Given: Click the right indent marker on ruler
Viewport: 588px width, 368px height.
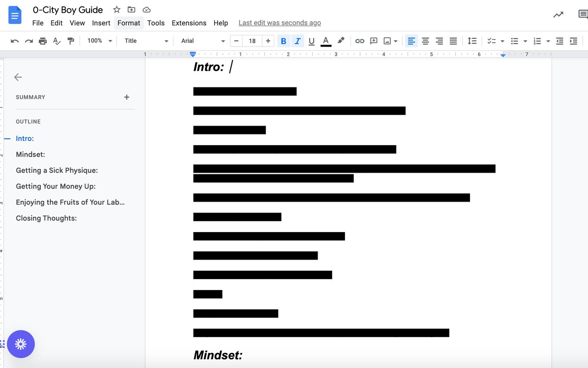Looking at the screenshot, I should [x=503, y=55].
